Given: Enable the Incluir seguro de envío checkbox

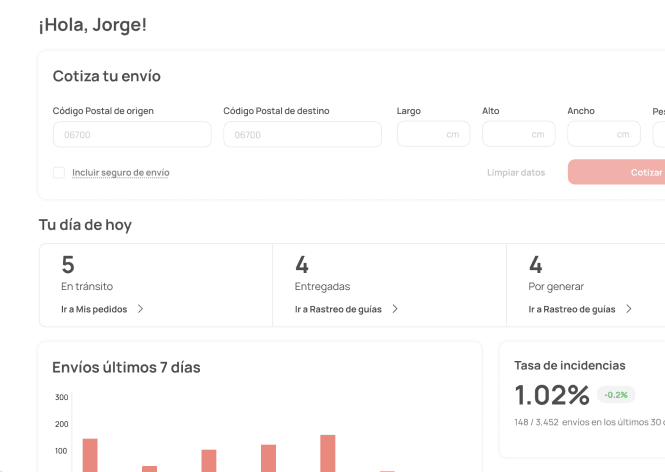Looking at the screenshot, I should pyautogui.click(x=59, y=173).
